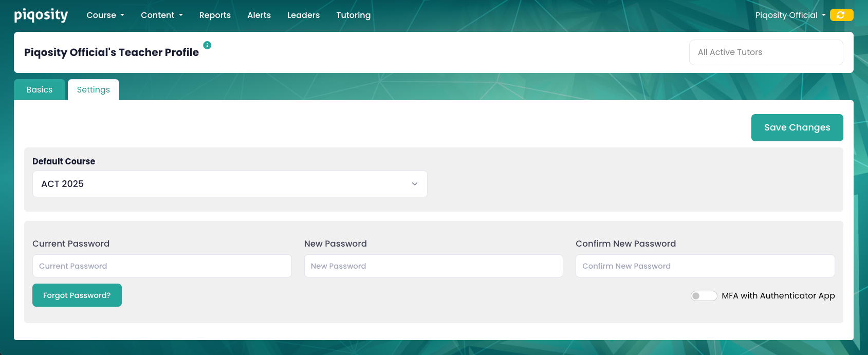Go to Reports in the navigation

click(215, 15)
